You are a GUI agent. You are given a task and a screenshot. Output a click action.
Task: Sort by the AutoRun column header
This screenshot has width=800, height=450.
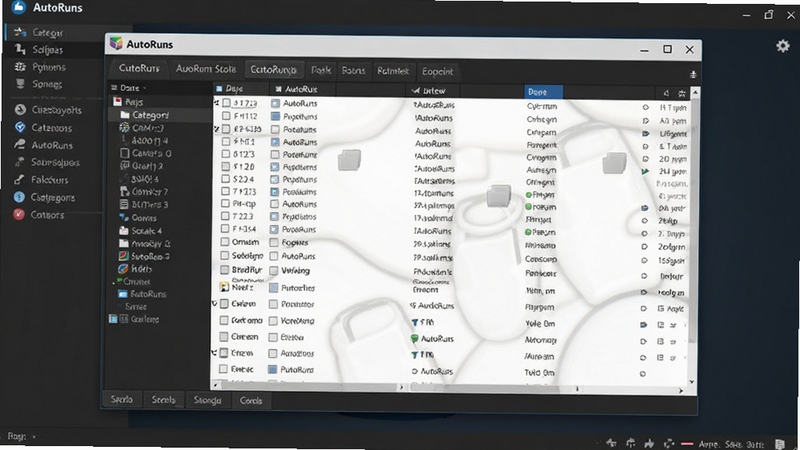point(301,89)
